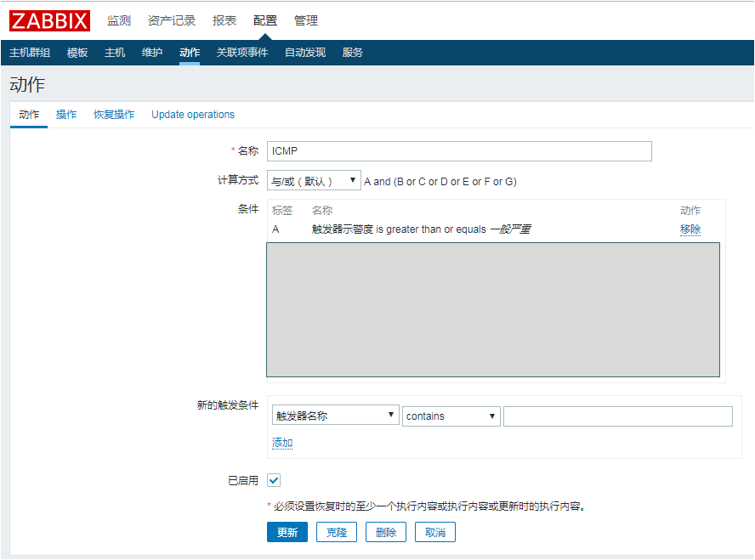
Task: Click the 添加 link
Action: (x=282, y=443)
